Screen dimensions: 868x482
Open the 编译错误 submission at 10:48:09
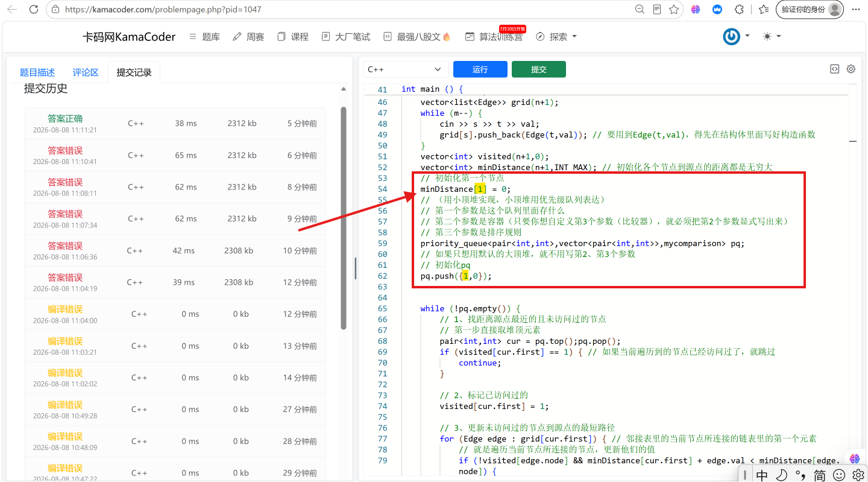point(175,442)
